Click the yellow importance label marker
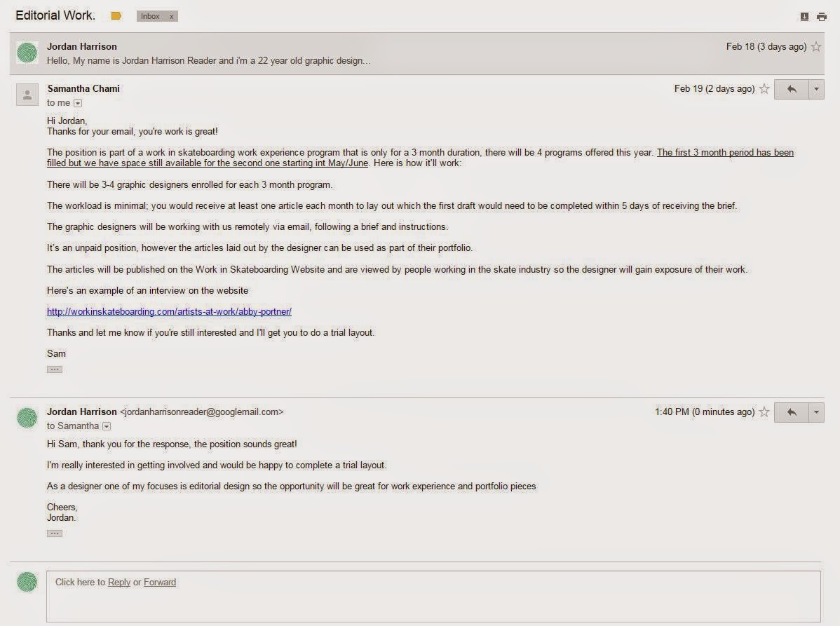This screenshot has height=626, width=840. pos(116,16)
